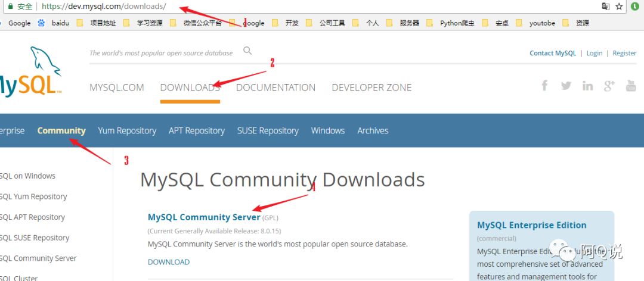Screen dimensions: 644x281
Task: Open the 个人 bookmark folder
Action: coord(366,23)
